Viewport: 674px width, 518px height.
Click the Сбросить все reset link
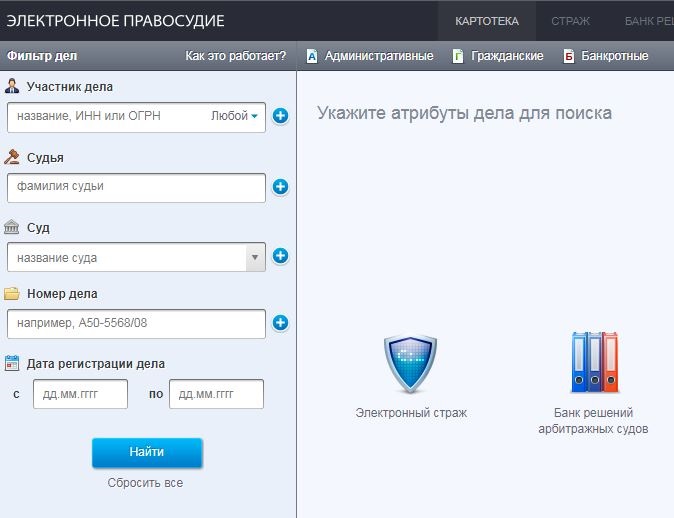(x=146, y=483)
